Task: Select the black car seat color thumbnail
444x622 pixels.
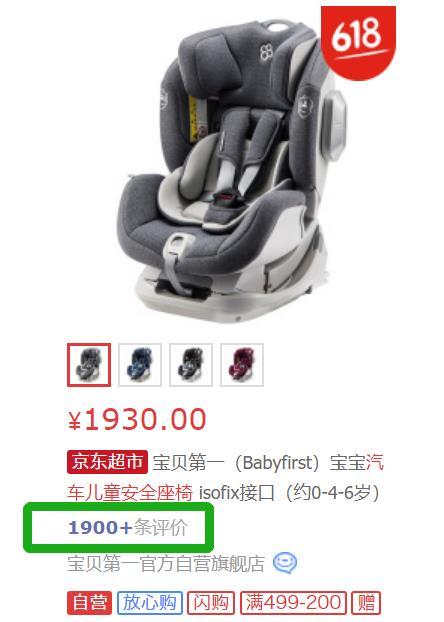Action: tap(191, 365)
